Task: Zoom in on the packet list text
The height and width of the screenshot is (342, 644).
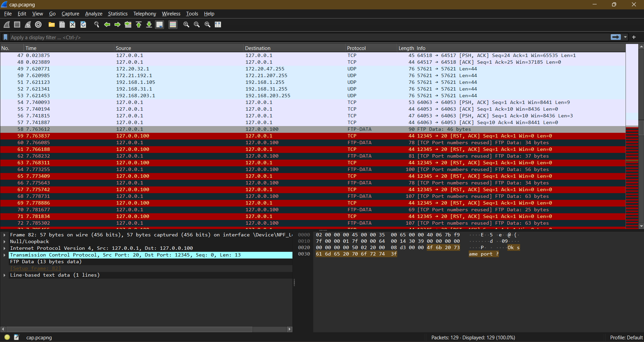Action: pyautogui.click(x=186, y=24)
